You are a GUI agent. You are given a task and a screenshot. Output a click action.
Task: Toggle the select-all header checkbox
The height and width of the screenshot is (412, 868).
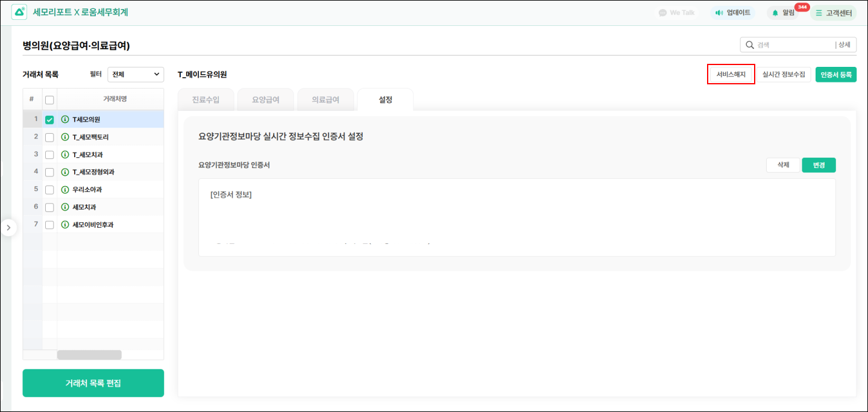49,99
